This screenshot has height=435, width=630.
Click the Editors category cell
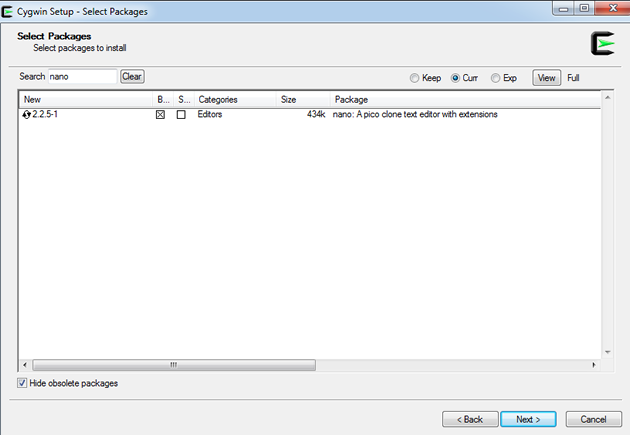210,114
